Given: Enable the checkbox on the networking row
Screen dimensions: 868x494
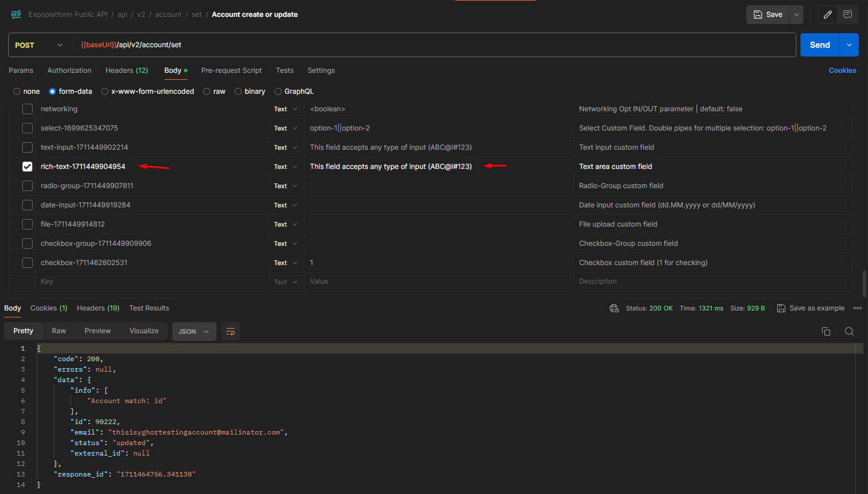Looking at the screenshot, I should pyautogui.click(x=27, y=109).
